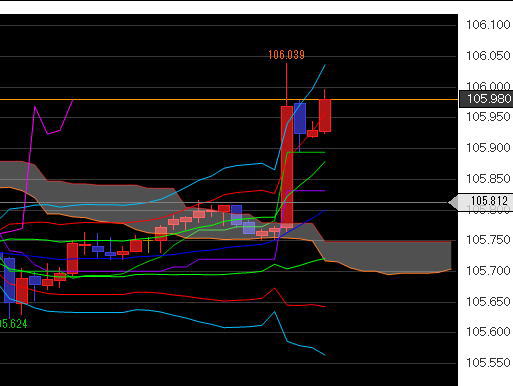Click the 105.600 axis price label

pos(488,332)
